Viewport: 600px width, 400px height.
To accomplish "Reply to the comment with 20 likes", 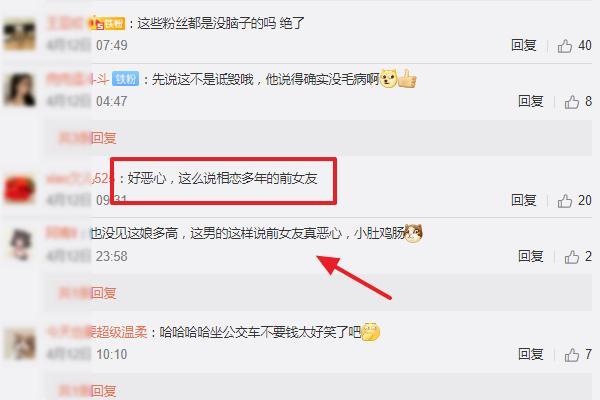I will tap(523, 200).
